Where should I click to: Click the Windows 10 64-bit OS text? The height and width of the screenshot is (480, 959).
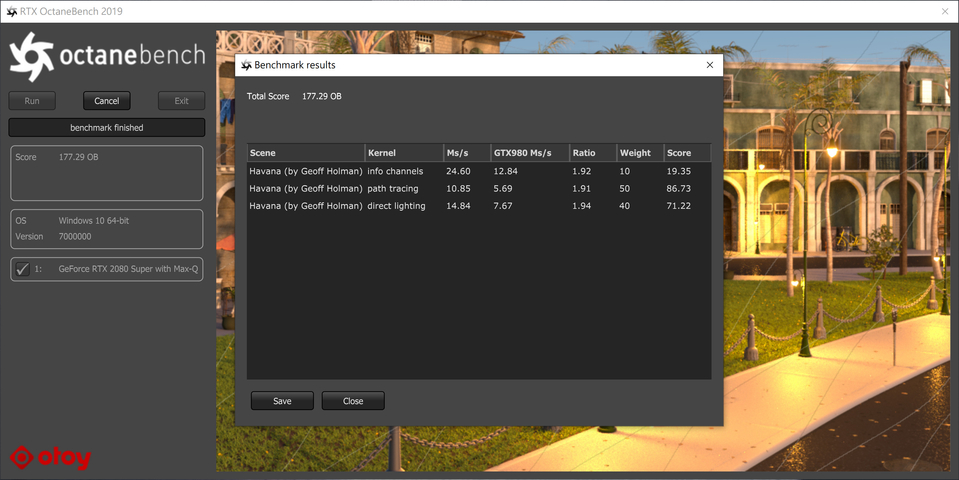pos(94,221)
